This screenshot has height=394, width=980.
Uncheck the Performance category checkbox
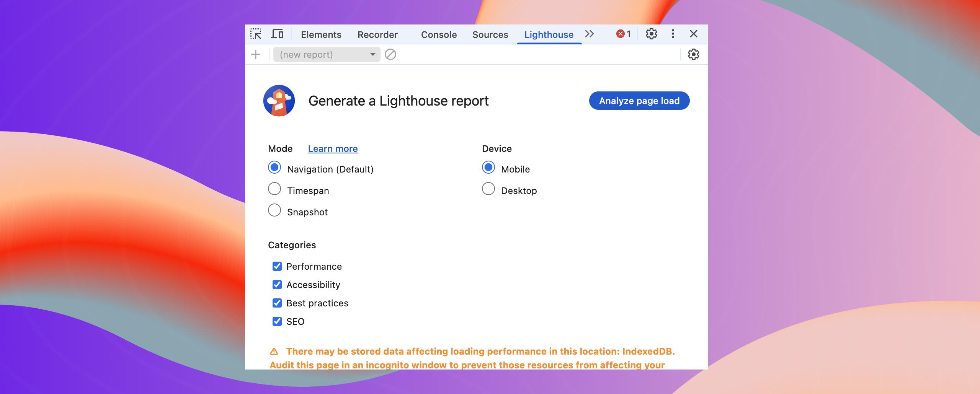coord(277,266)
